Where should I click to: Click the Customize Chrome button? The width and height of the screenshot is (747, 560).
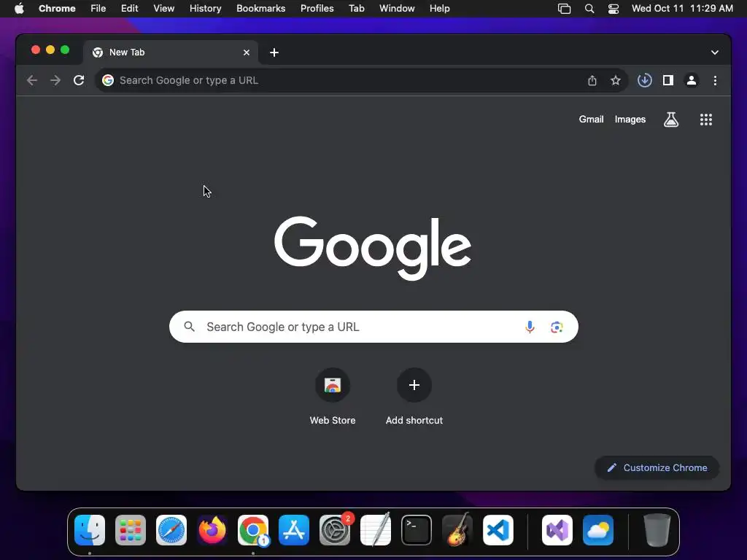pyautogui.click(x=657, y=467)
